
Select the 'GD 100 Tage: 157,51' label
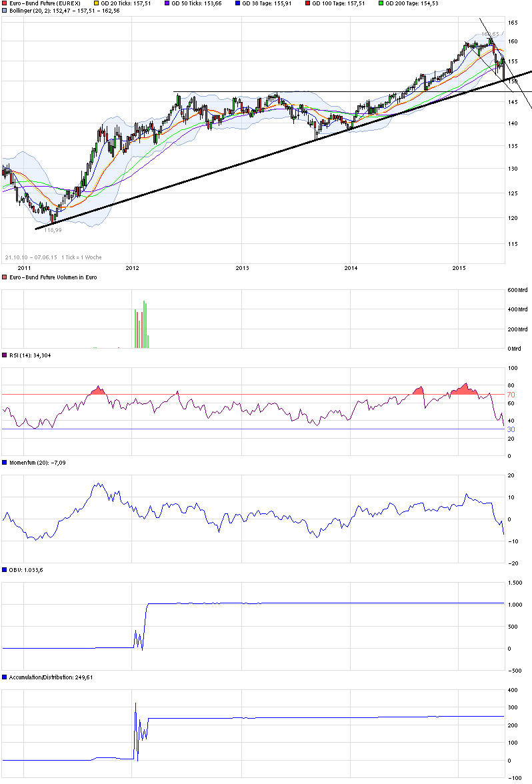point(339,3)
